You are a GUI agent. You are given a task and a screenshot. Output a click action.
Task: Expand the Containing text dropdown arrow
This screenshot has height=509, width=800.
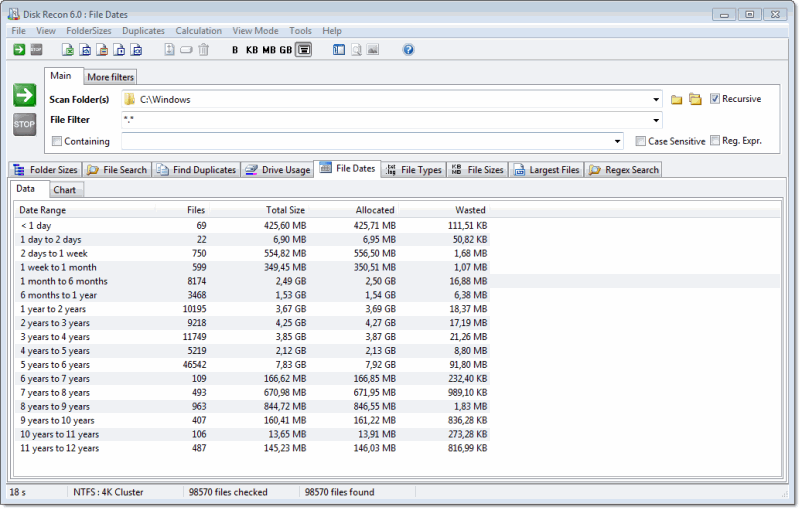click(x=617, y=141)
